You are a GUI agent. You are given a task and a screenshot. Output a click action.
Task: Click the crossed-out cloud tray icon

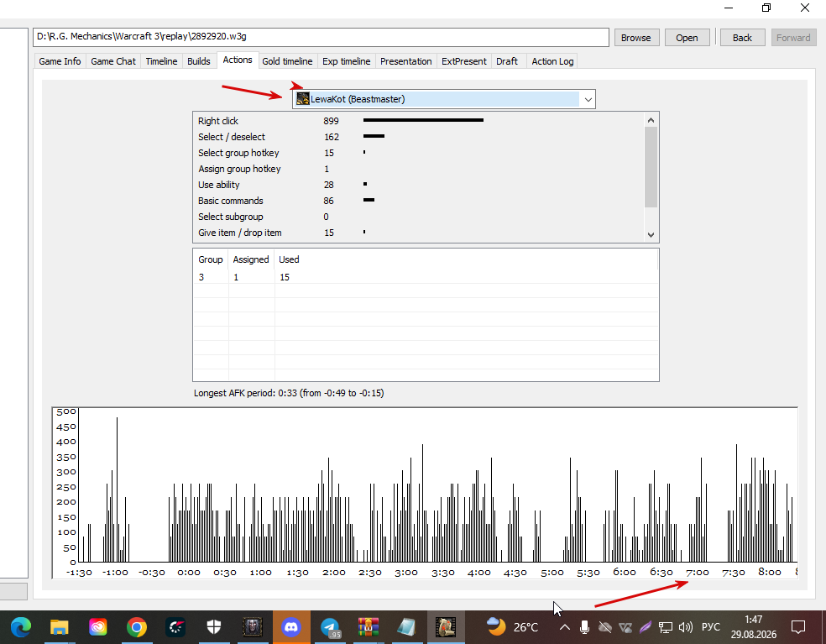tap(604, 627)
